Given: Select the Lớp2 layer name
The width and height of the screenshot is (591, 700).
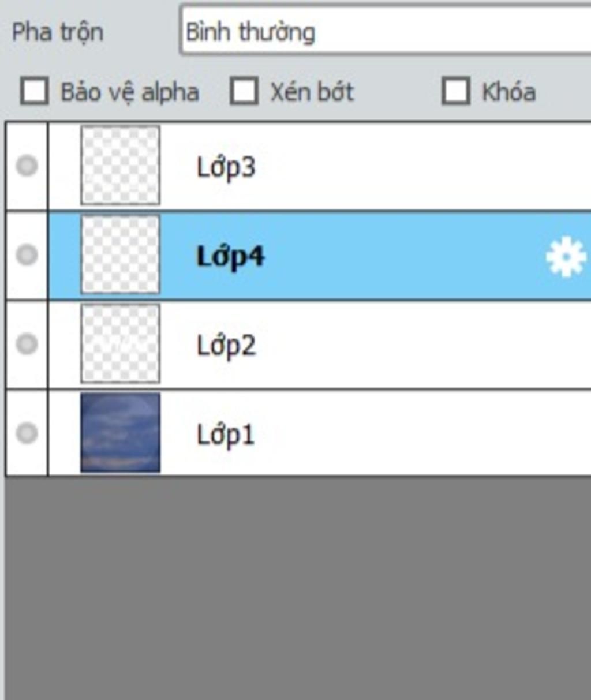Looking at the screenshot, I should (x=226, y=346).
